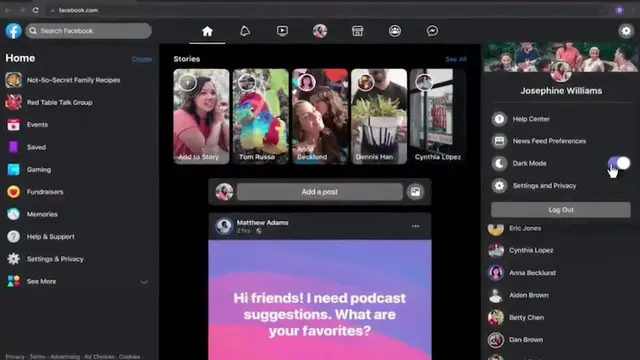Open Messenger from the top bar
The height and width of the screenshot is (360, 640).
click(x=432, y=31)
